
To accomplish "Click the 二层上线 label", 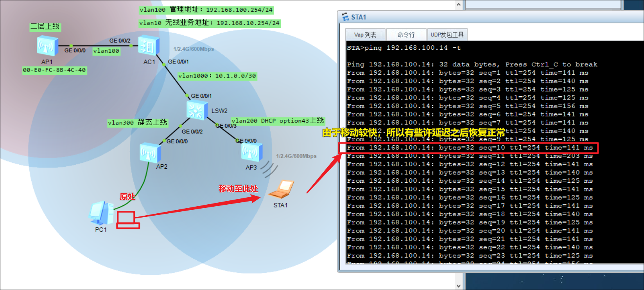I will (x=45, y=27).
